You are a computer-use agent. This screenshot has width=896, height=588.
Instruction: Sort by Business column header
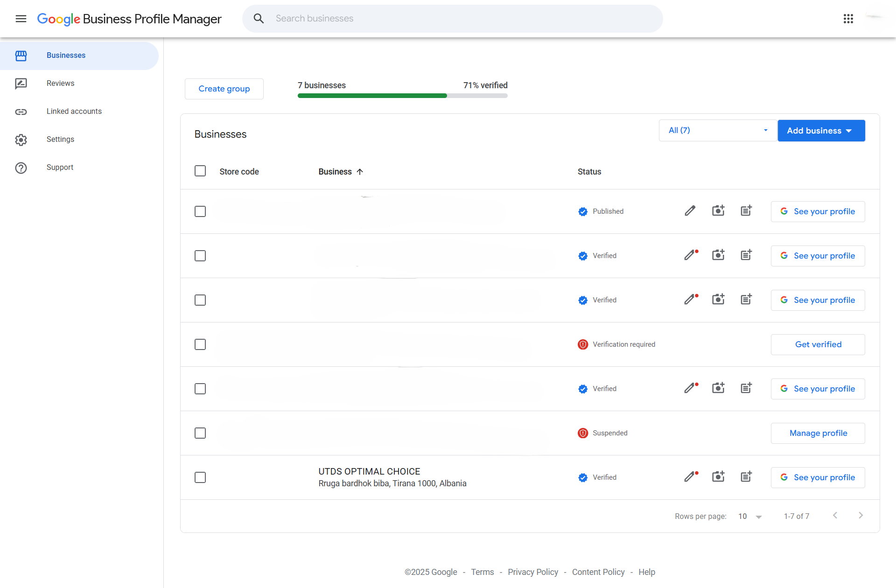pyautogui.click(x=341, y=172)
